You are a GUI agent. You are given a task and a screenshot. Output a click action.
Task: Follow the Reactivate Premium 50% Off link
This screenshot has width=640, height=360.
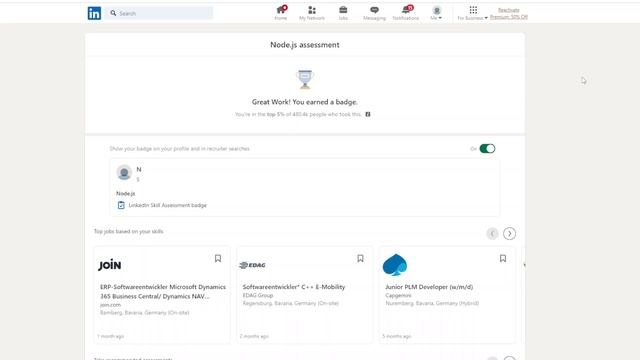click(x=509, y=13)
